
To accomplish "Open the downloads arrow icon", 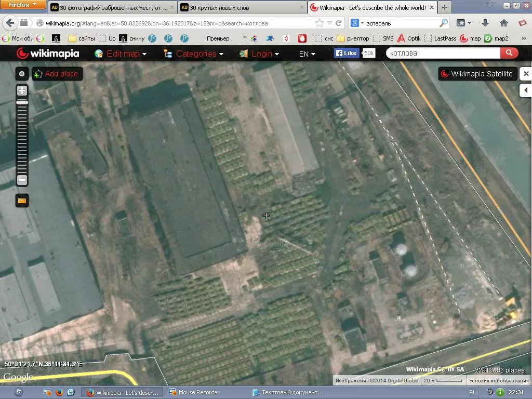I will click(x=485, y=23).
